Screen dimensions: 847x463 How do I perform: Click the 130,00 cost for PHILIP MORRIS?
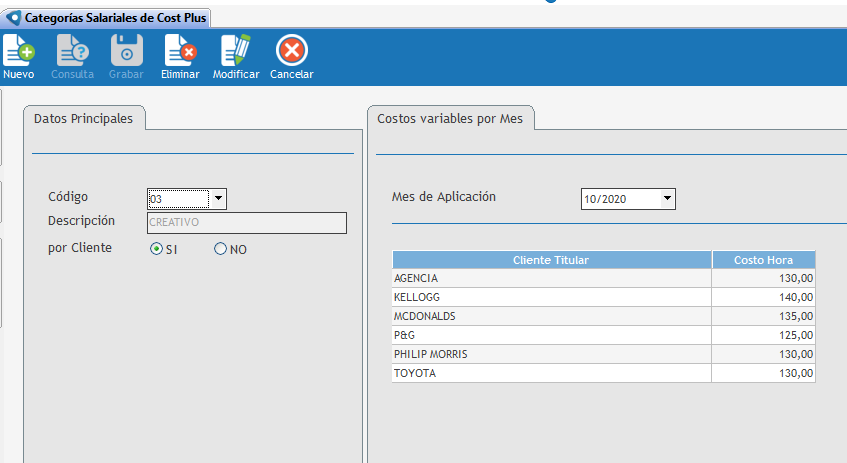(x=796, y=354)
